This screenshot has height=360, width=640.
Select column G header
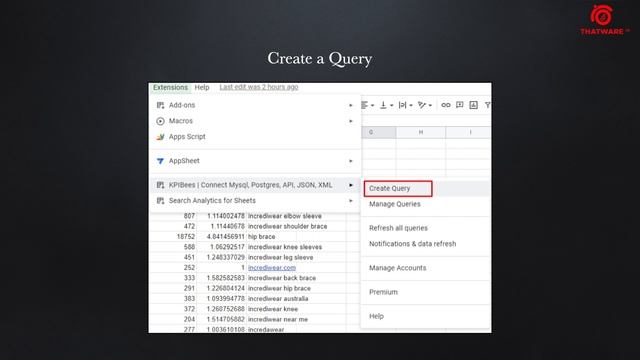(x=379, y=132)
